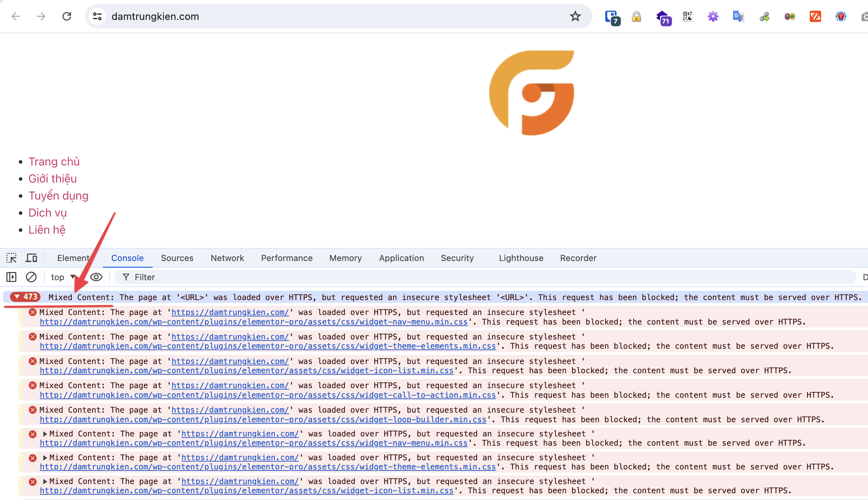Open the Recorder tab
Screen dimensions: 868x500
point(578,258)
